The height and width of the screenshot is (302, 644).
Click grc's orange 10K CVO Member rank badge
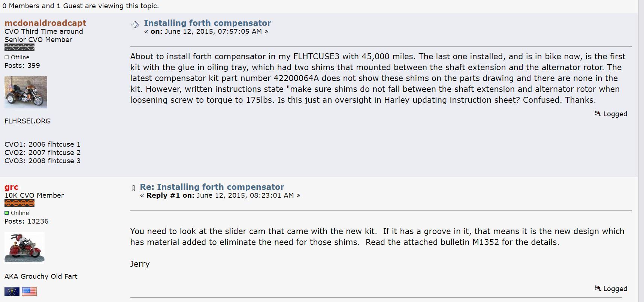pyautogui.click(x=19, y=203)
